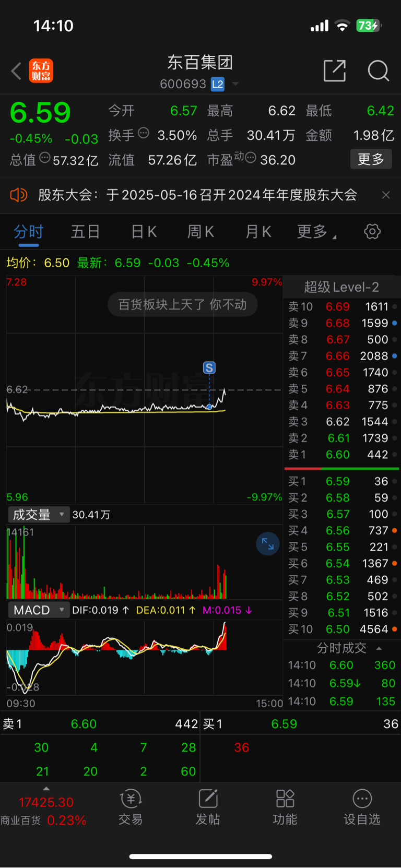Expand the stock code dropdown arrow
The image size is (401, 868).
(235, 84)
